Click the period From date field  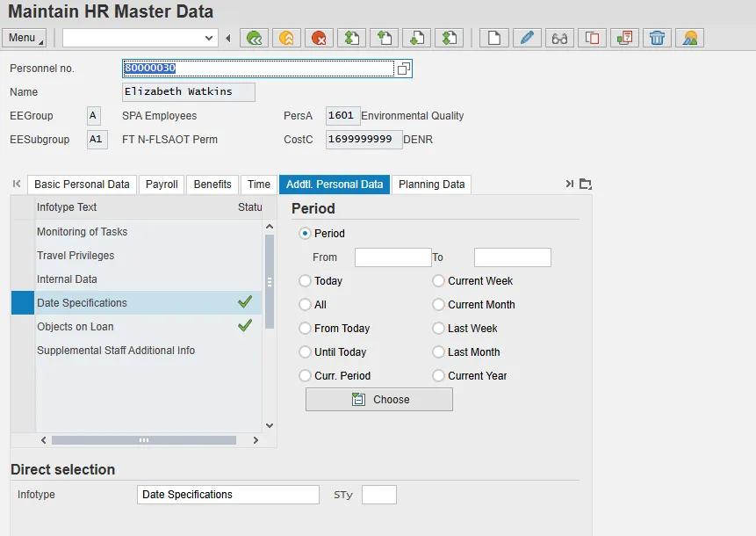point(392,257)
